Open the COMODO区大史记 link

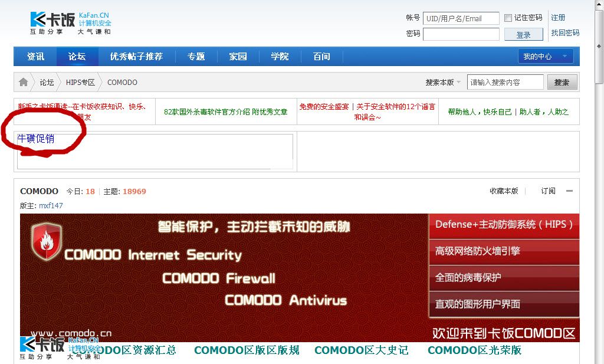coord(362,350)
